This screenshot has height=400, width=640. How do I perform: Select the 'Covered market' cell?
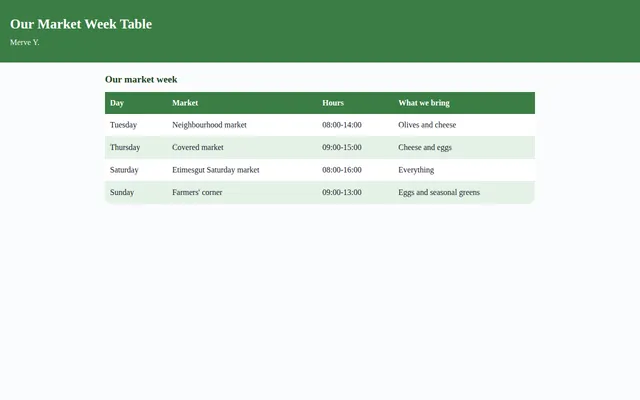pyautogui.click(x=242, y=147)
